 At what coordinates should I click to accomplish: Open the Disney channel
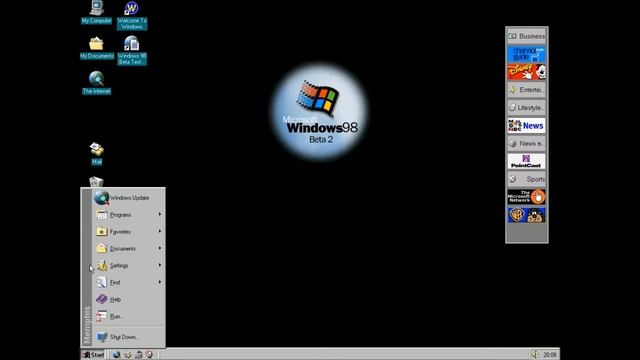(x=527, y=72)
